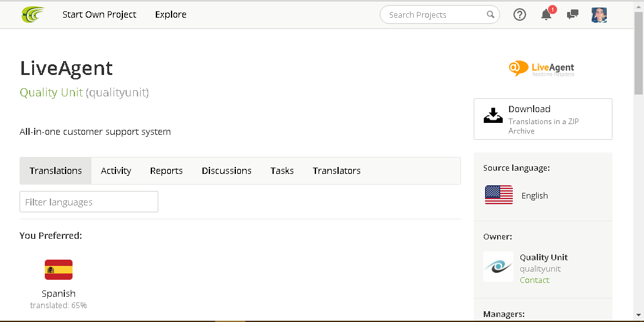Switch to the Activity tab

(x=116, y=171)
